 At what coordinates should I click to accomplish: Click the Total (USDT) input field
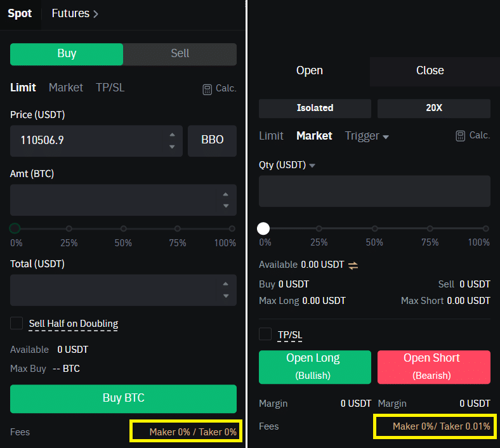coord(123,290)
